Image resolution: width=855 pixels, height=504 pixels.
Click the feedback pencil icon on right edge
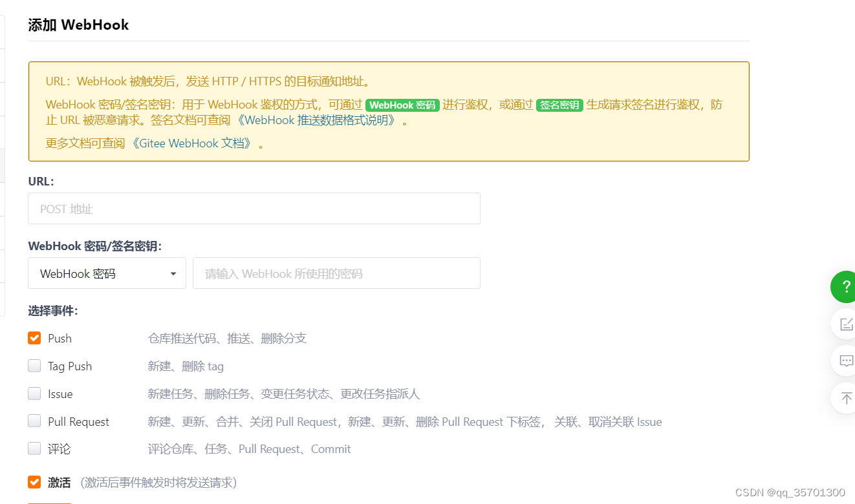coord(847,324)
